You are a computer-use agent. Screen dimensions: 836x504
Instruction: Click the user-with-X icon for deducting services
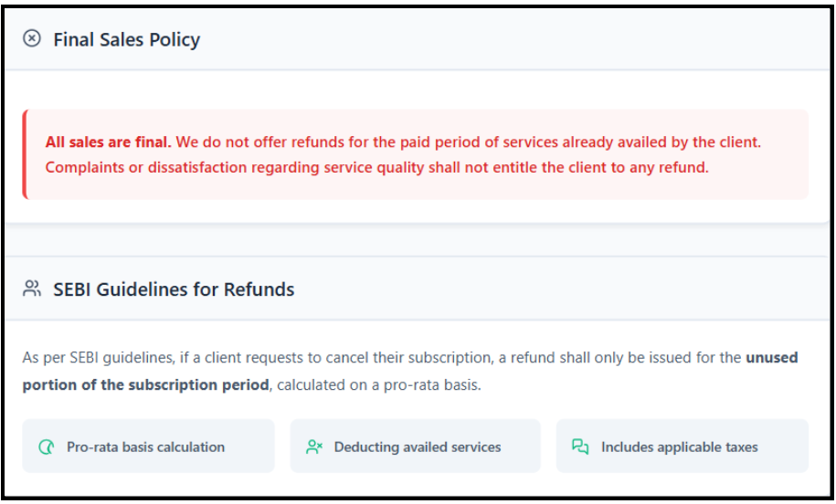(x=314, y=447)
